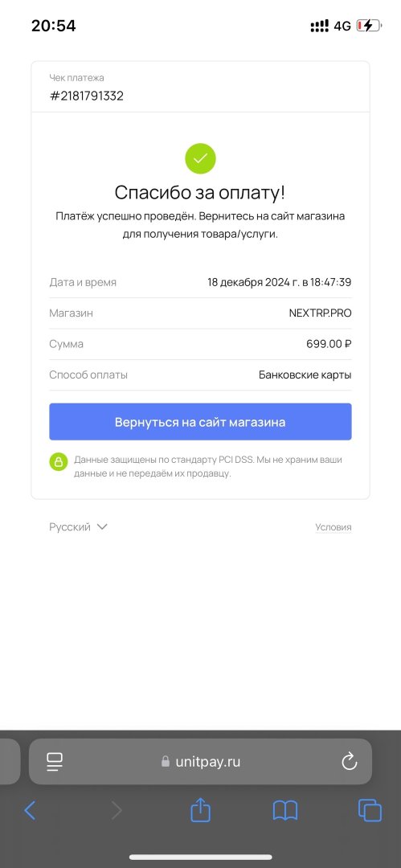
Task: Click the NEXTRP.PRO shop name
Action: 320,313
